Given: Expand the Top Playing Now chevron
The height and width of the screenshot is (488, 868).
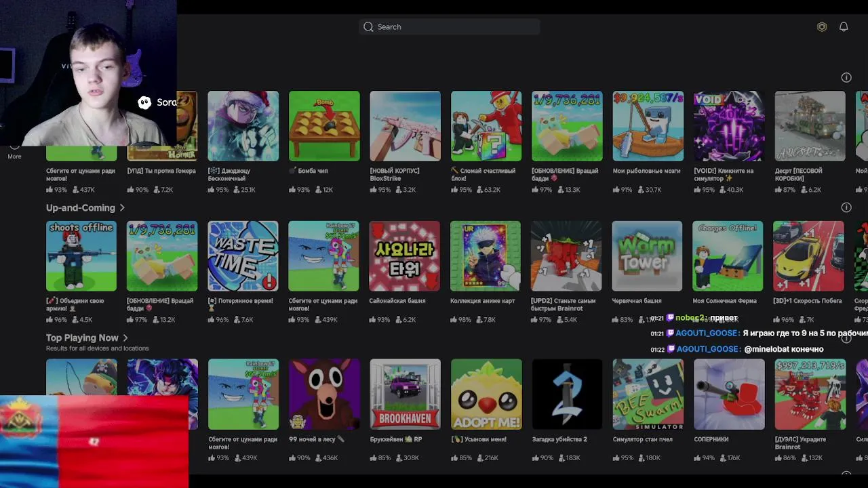Looking at the screenshot, I should [125, 338].
